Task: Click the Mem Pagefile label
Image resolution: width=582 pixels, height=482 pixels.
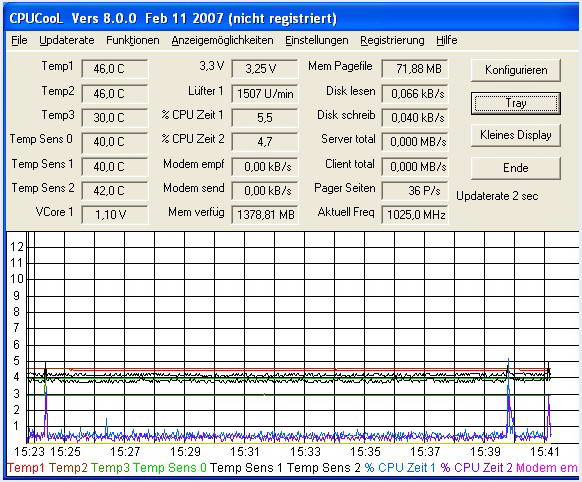Action: pos(340,66)
